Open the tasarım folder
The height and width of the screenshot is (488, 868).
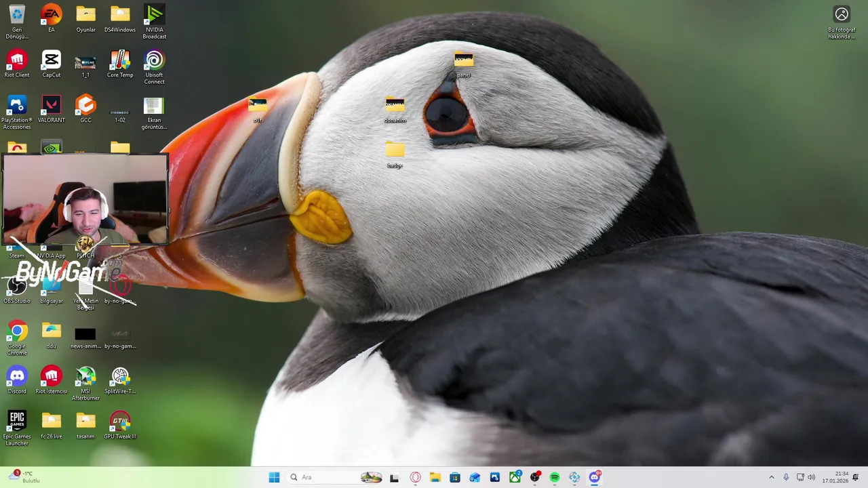(x=85, y=426)
